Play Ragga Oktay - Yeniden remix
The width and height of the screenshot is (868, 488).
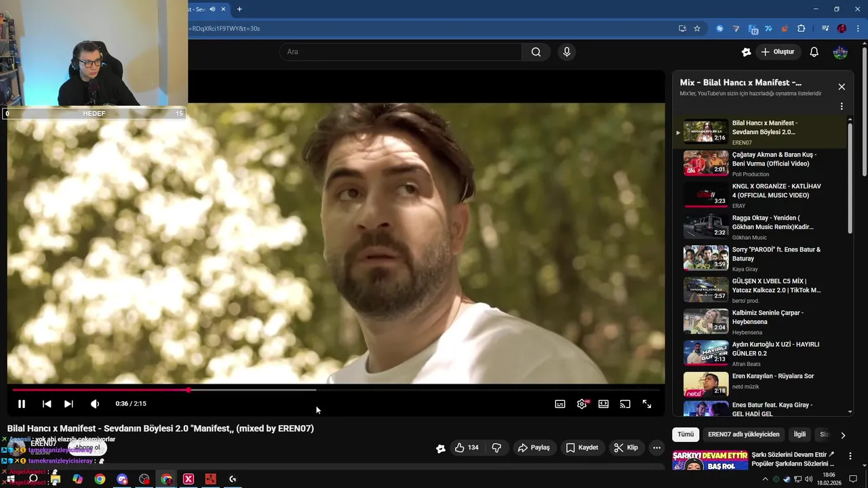pyautogui.click(x=759, y=227)
